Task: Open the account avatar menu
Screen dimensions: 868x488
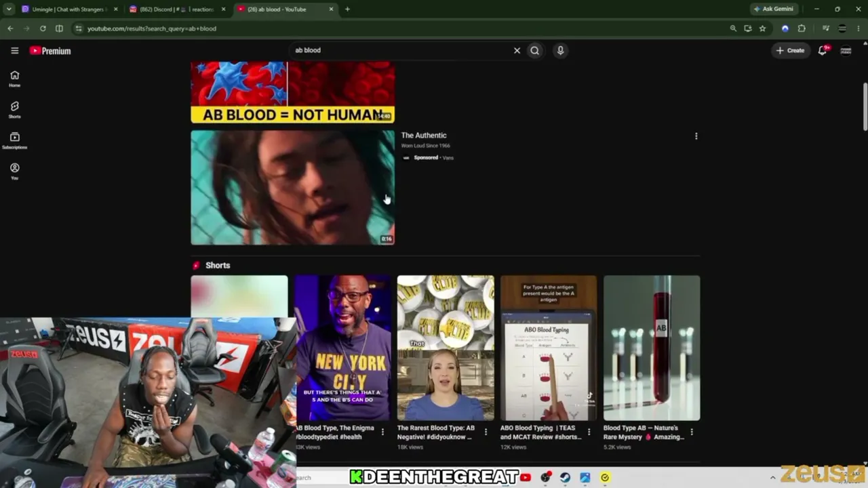Action: pyautogui.click(x=846, y=50)
